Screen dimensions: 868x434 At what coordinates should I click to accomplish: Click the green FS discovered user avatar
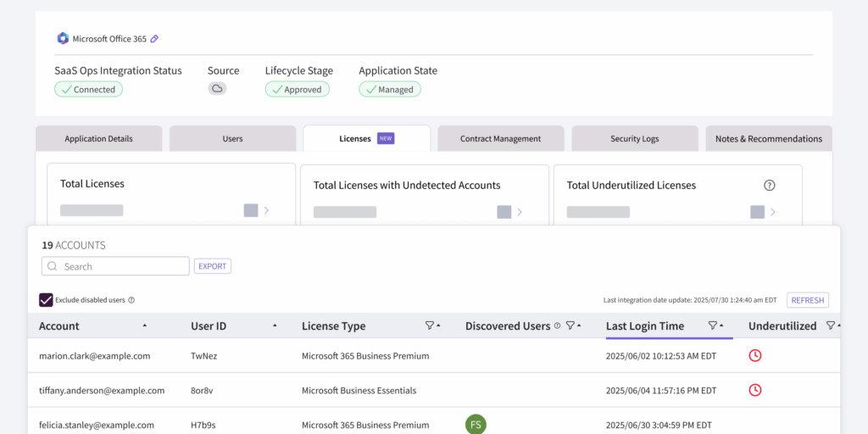click(476, 425)
